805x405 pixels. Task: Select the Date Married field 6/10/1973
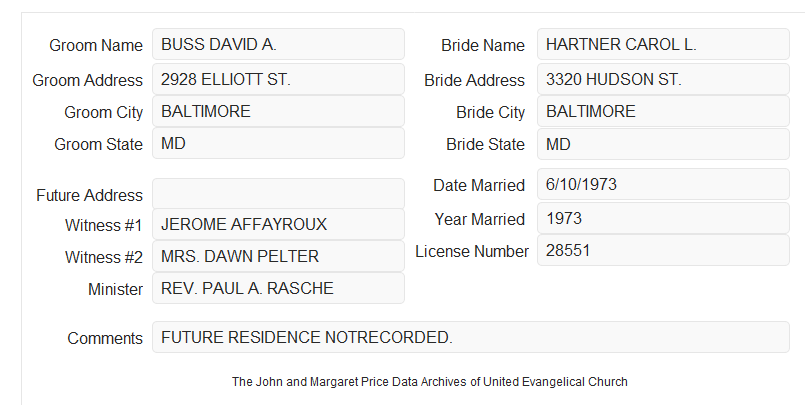663,184
